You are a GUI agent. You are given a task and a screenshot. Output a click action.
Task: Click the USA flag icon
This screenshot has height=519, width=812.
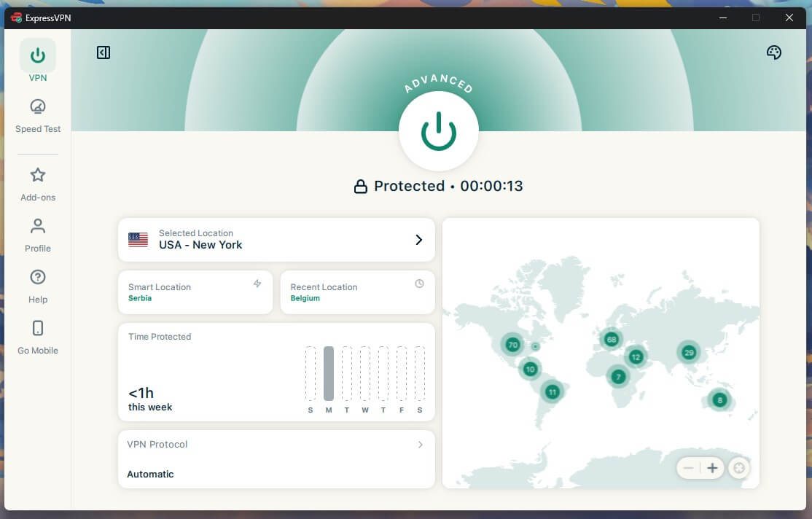tap(138, 240)
